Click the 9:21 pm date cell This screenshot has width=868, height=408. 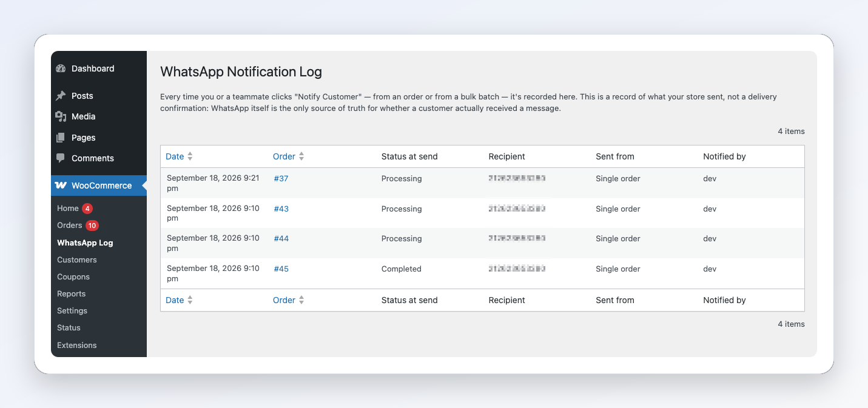coord(213,183)
